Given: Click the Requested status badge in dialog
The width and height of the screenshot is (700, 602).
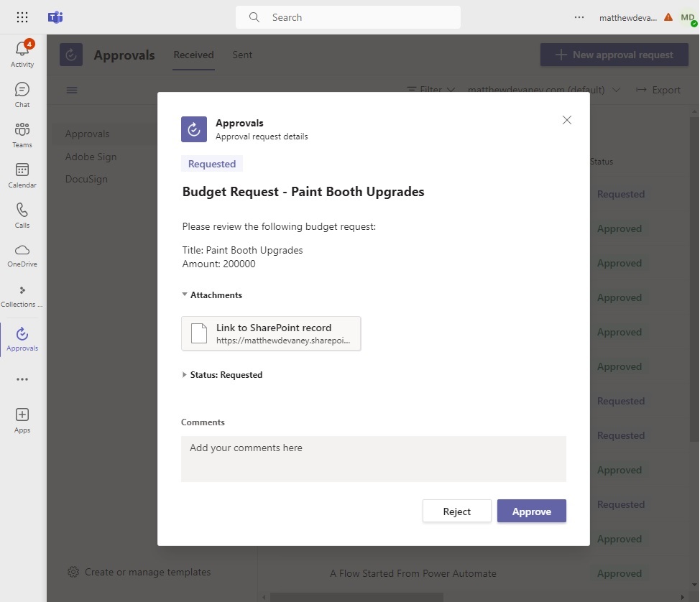Looking at the screenshot, I should [x=212, y=164].
